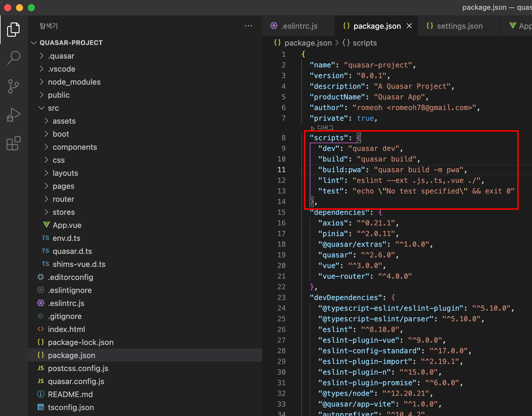Expand the node_modules folder
Image resolution: width=532 pixels, height=416 pixels.
coord(42,82)
